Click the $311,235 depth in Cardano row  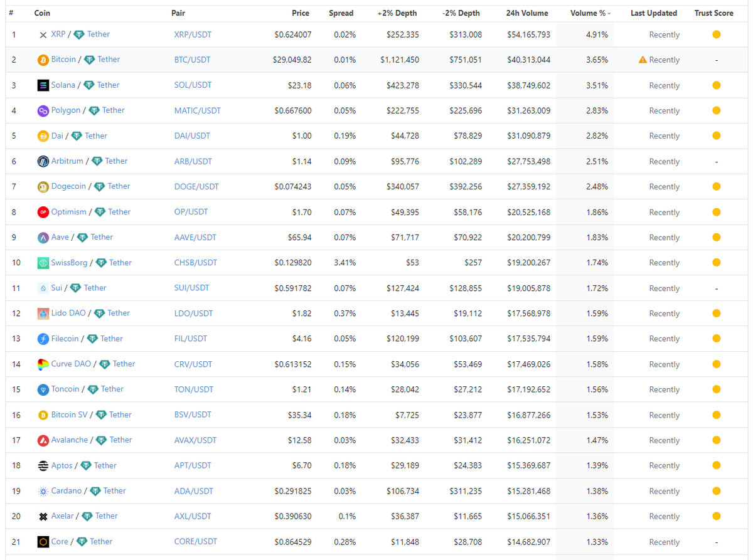[x=466, y=491]
